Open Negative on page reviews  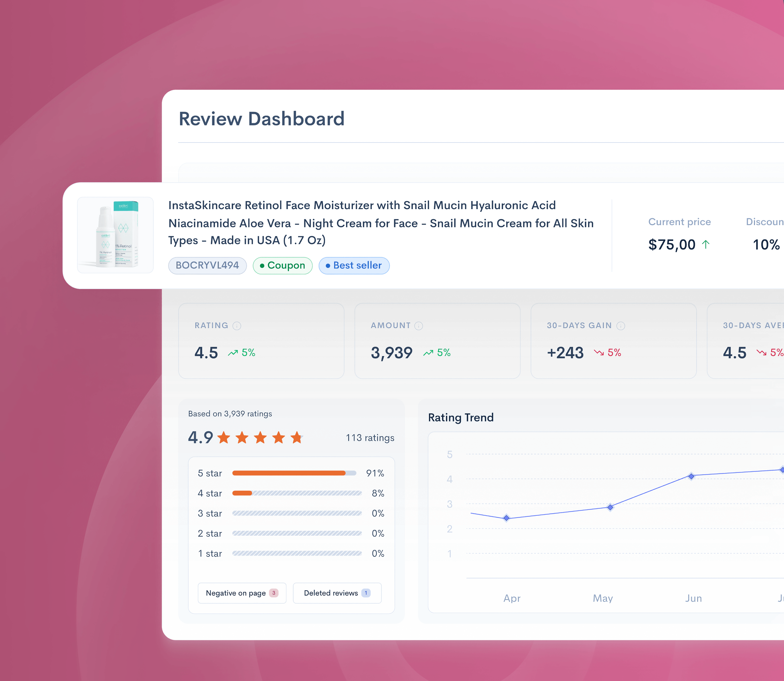pos(242,593)
